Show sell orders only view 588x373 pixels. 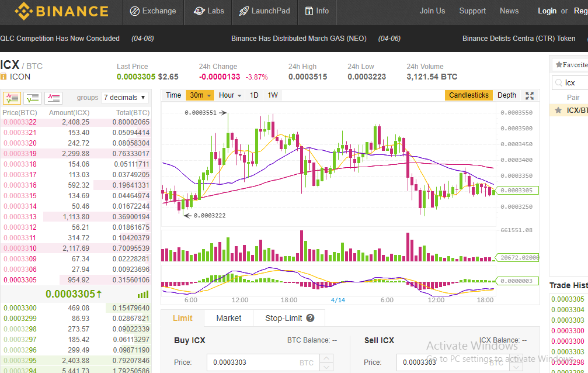click(x=53, y=98)
